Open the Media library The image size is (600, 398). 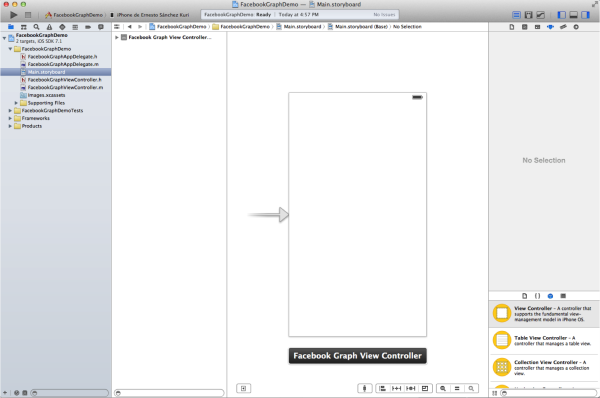pos(563,296)
